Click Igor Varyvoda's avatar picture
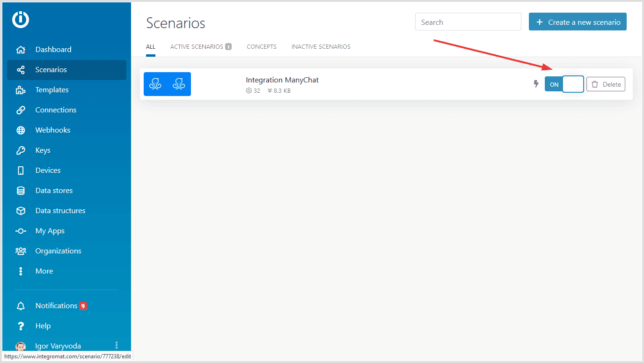Screen dimensions: 644x363 click(21, 346)
